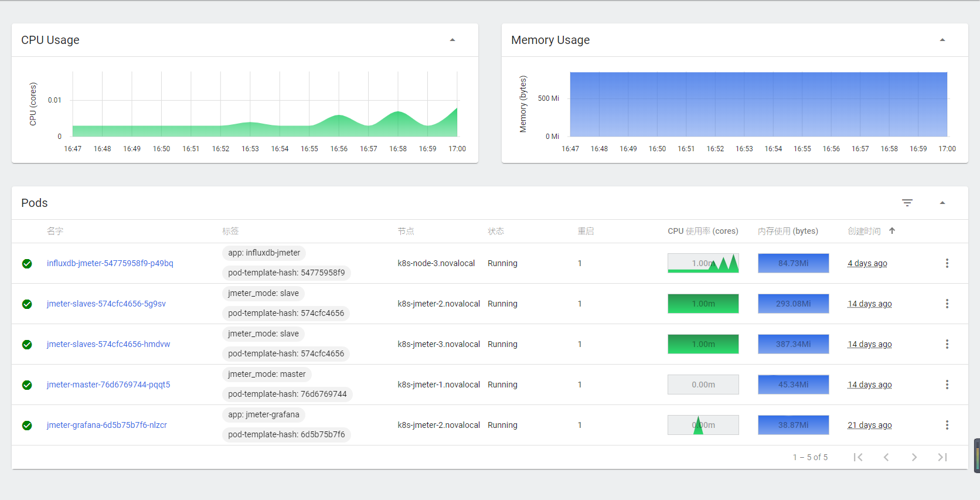Collapse the Pods card

point(942,203)
